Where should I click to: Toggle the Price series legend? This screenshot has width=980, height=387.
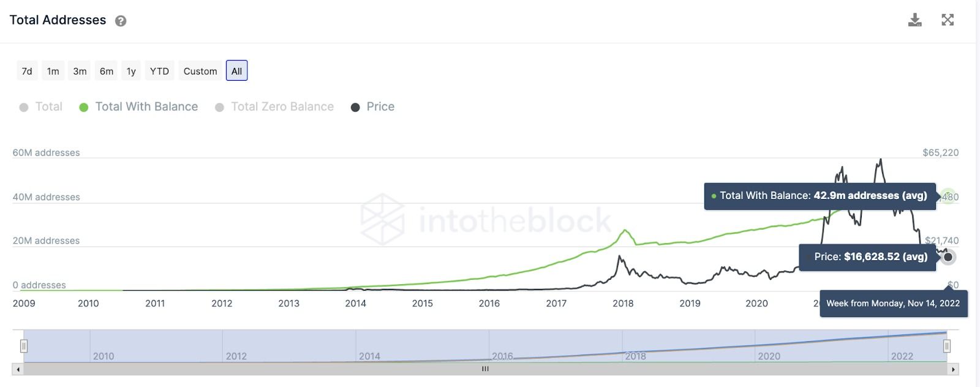(372, 107)
